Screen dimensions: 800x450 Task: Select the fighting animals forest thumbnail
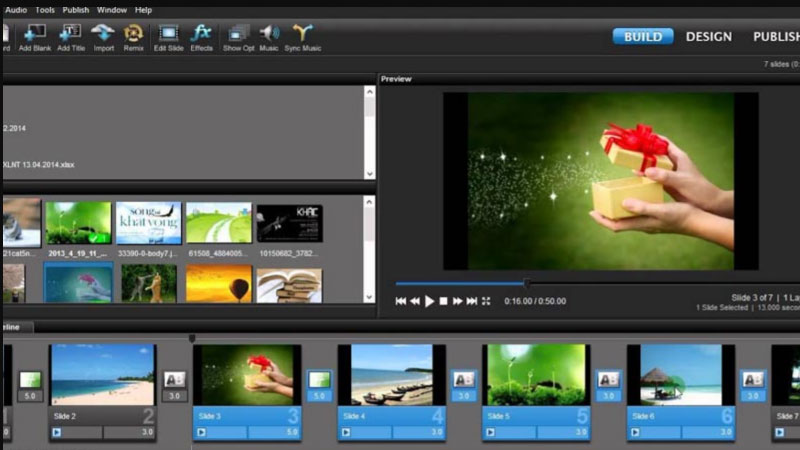tap(148, 284)
